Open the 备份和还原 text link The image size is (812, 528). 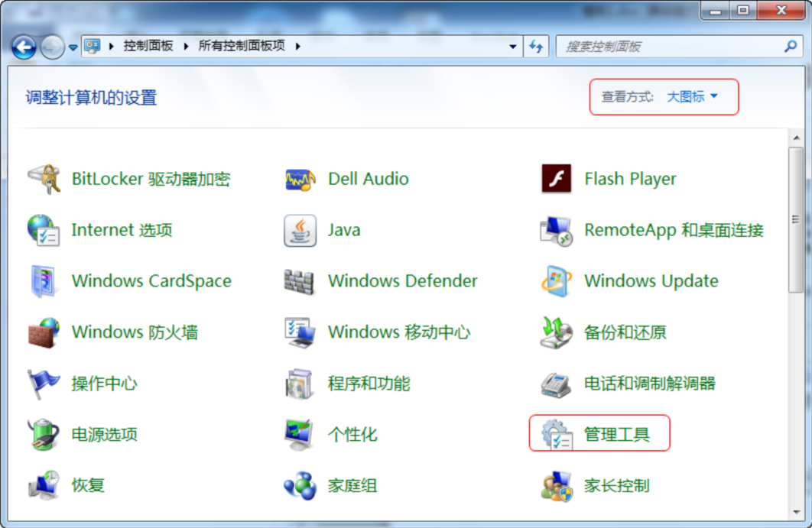[x=625, y=332]
